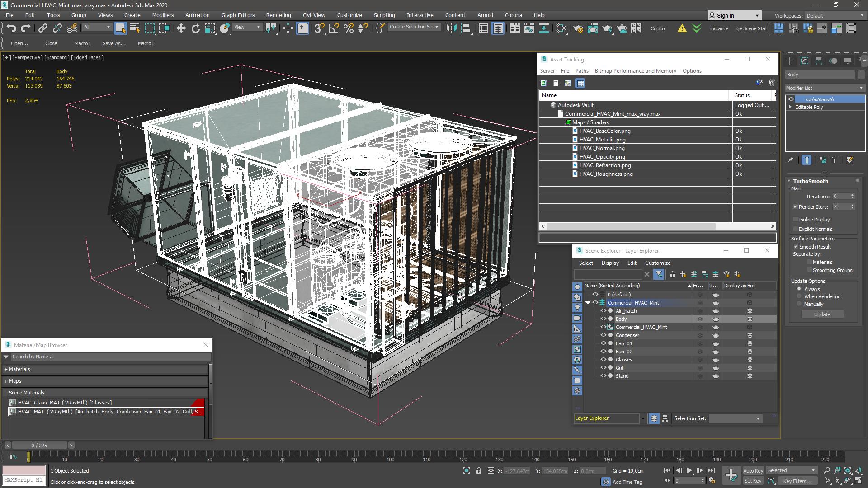Click Pin Stack icon below modifier list
The image size is (868, 488).
tap(790, 160)
